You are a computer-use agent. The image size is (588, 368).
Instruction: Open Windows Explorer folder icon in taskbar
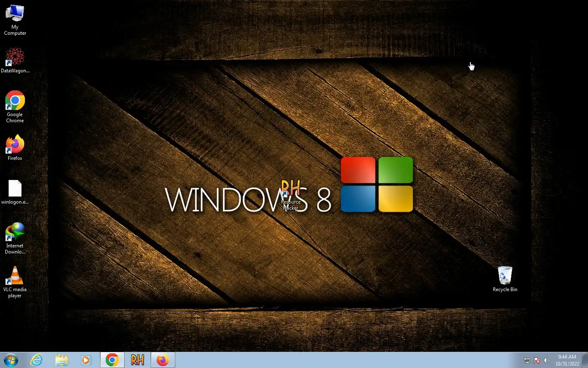(62, 360)
